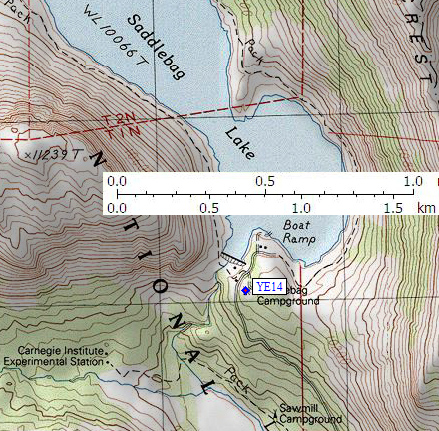Click the Pack trail label east of lake

click(254, 51)
